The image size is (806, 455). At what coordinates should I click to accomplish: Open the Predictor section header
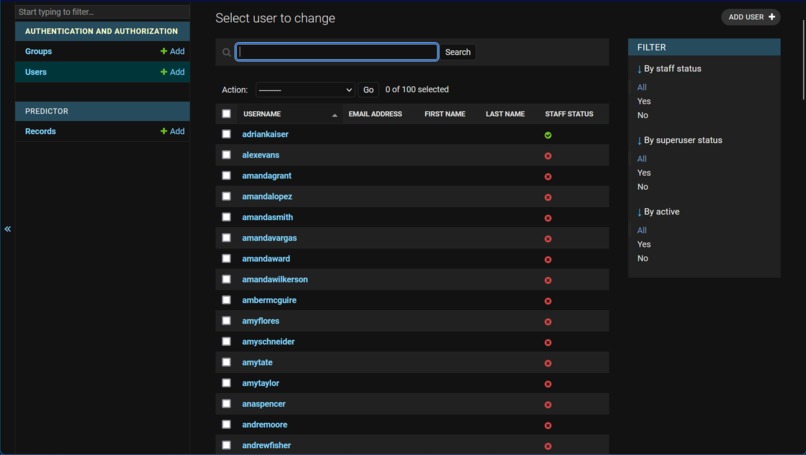[x=47, y=111]
